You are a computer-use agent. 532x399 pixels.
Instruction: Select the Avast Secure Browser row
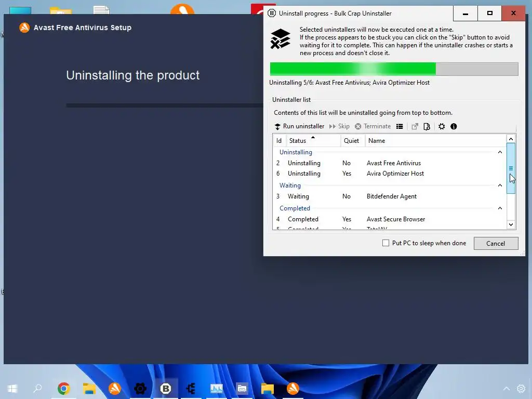(x=390, y=219)
